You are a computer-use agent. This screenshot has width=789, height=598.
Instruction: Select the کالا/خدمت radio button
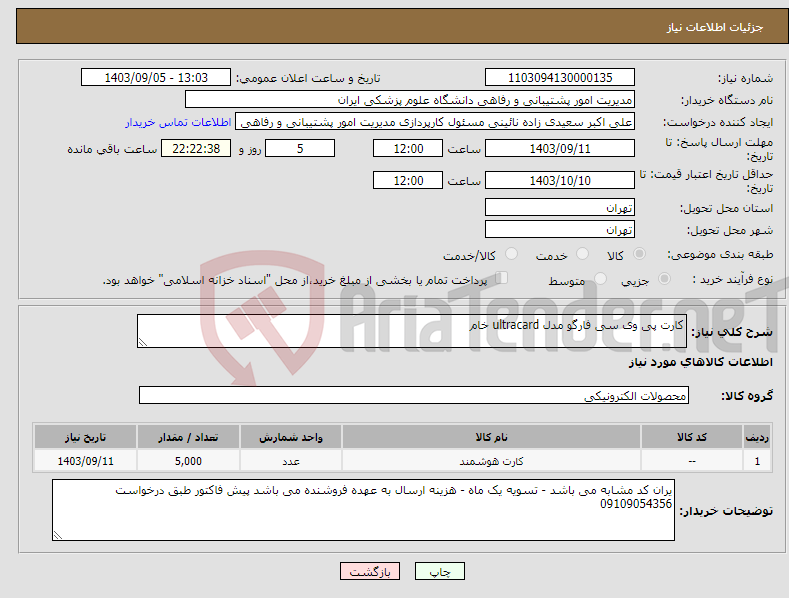click(511, 254)
